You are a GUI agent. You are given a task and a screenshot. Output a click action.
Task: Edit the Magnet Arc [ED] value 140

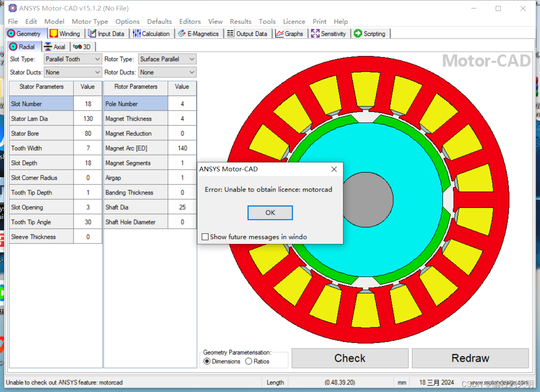pyautogui.click(x=182, y=148)
